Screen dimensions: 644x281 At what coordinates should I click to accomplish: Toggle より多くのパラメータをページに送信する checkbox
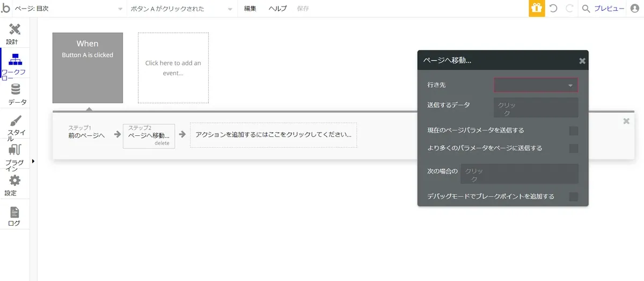coord(574,148)
